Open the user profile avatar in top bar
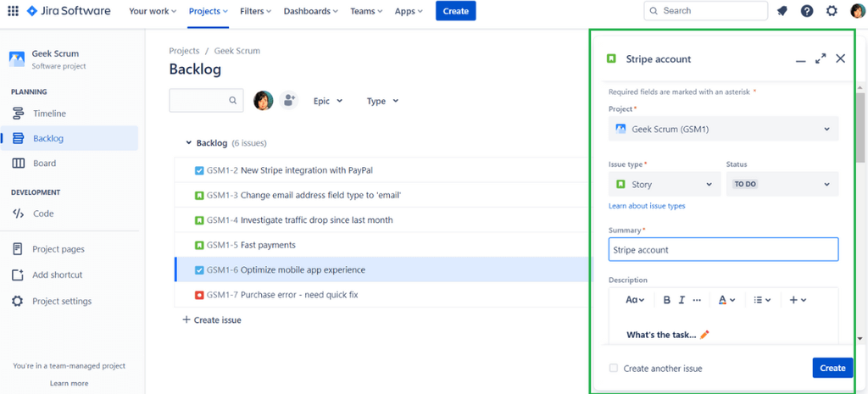The width and height of the screenshot is (868, 394). (858, 10)
